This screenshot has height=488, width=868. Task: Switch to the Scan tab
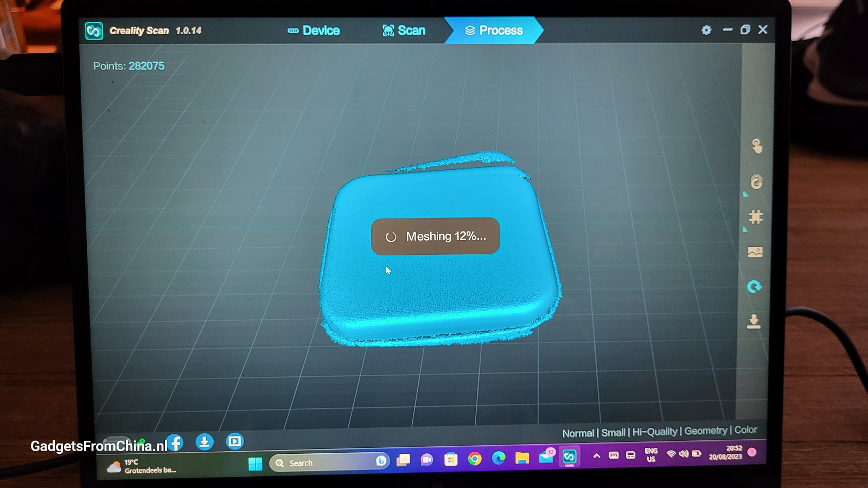pos(404,30)
